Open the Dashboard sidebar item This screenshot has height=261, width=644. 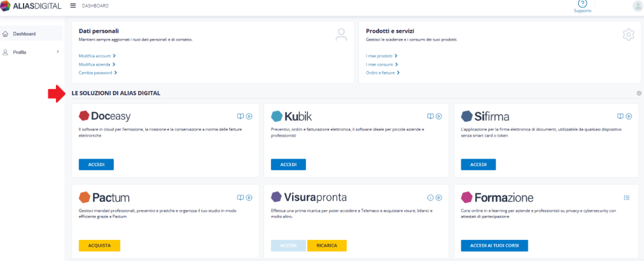pos(32,34)
